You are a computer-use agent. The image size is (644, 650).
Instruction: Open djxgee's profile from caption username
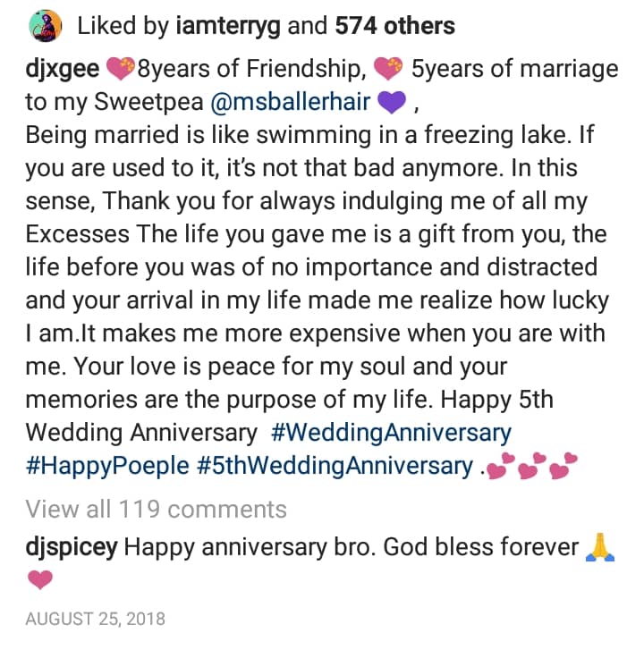(x=62, y=67)
